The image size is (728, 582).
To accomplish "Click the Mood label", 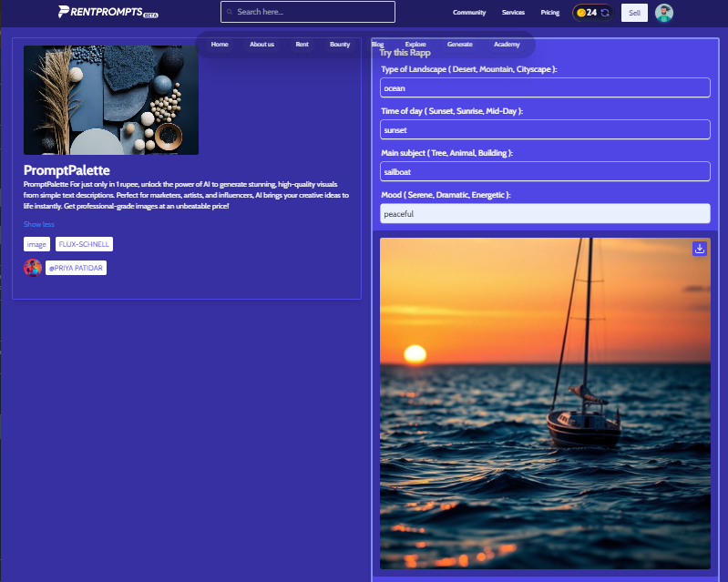I will (446, 195).
